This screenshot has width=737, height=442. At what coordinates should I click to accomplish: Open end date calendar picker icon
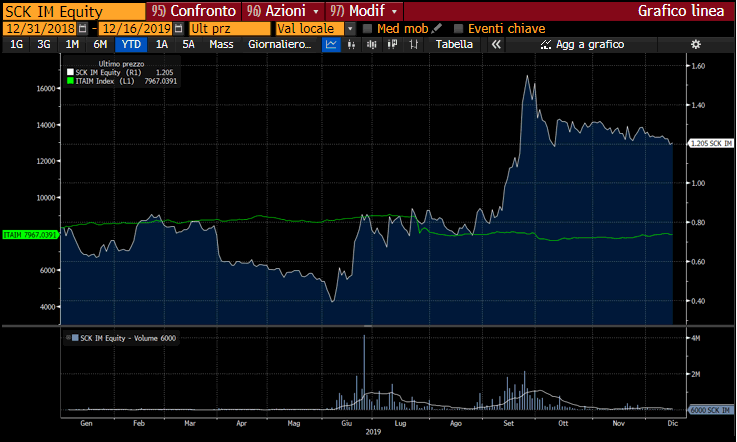pyautogui.click(x=179, y=29)
